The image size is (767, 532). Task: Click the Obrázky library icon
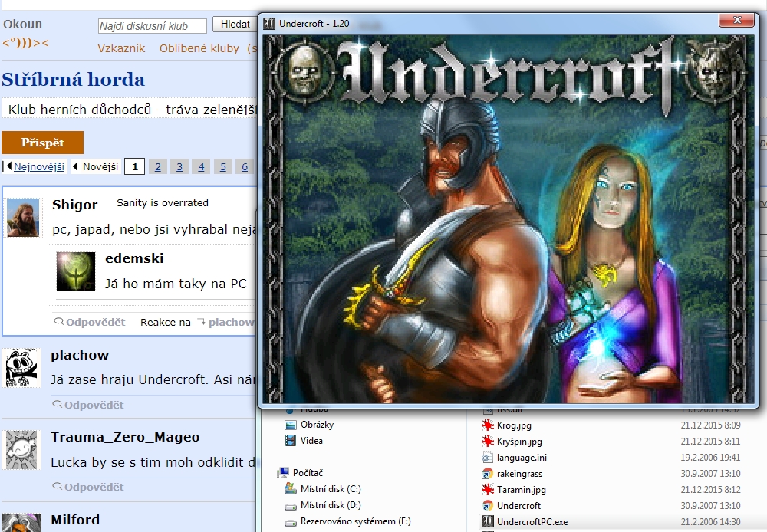point(291,425)
